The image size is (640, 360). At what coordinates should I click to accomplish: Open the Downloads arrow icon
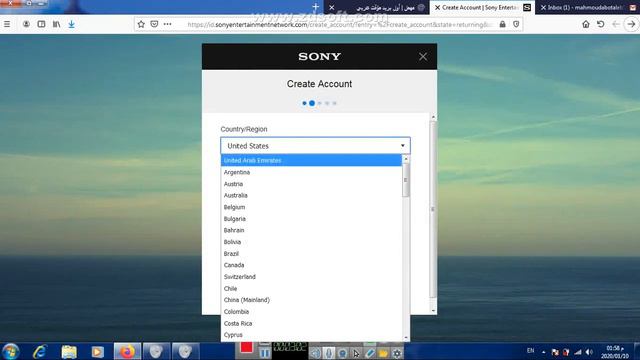click(71, 24)
